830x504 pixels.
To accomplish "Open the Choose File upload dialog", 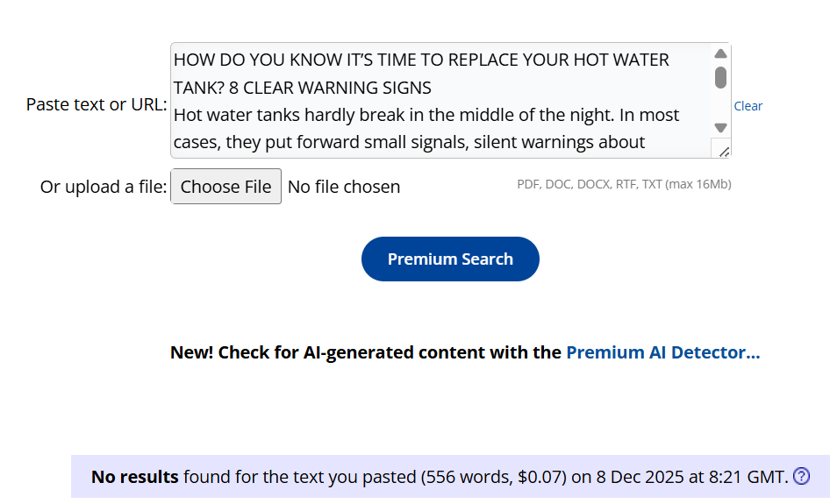I will coord(225,187).
